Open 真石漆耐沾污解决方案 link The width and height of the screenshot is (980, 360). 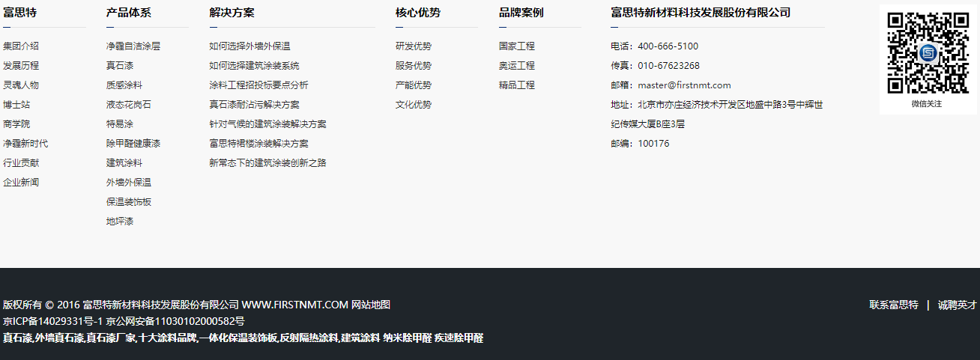(255, 105)
